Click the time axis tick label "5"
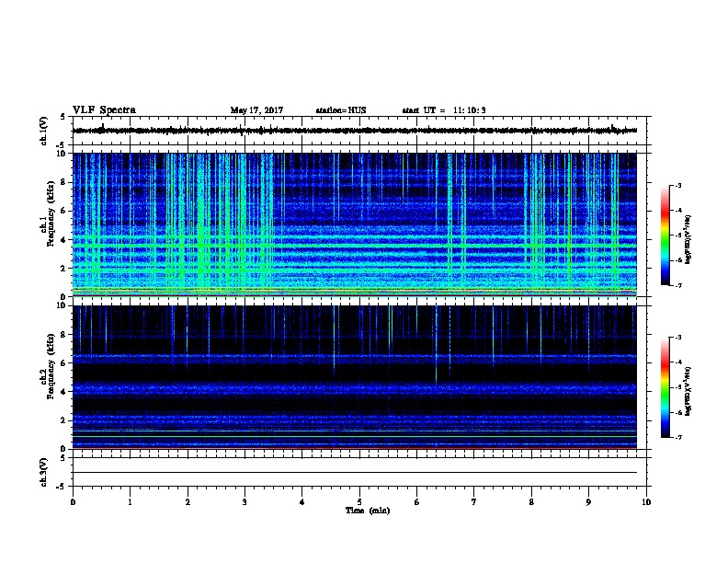Screen dimensions: 728x563 tap(359, 502)
